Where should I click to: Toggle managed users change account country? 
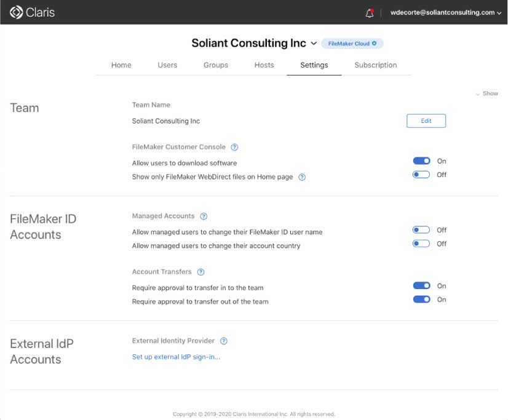click(x=421, y=244)
